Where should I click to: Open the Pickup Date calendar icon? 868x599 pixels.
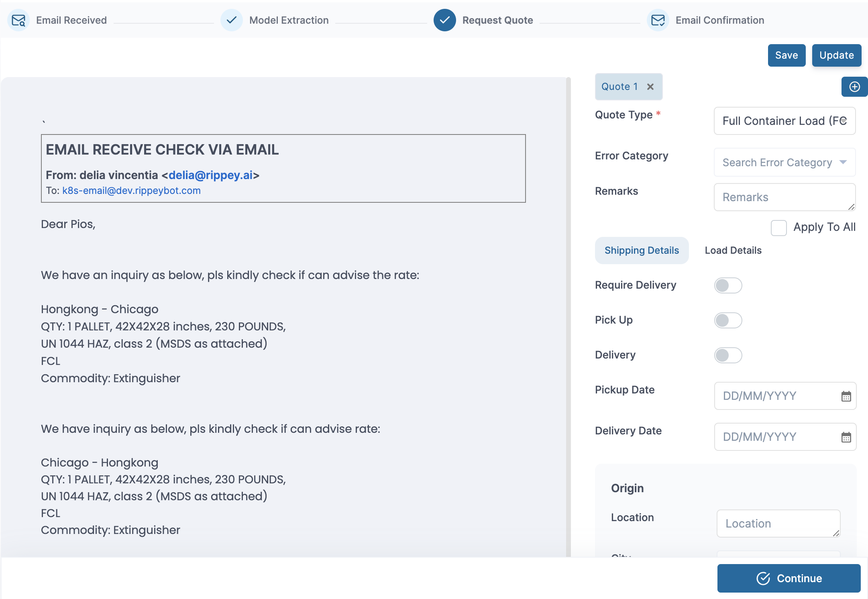coord(846,396)
